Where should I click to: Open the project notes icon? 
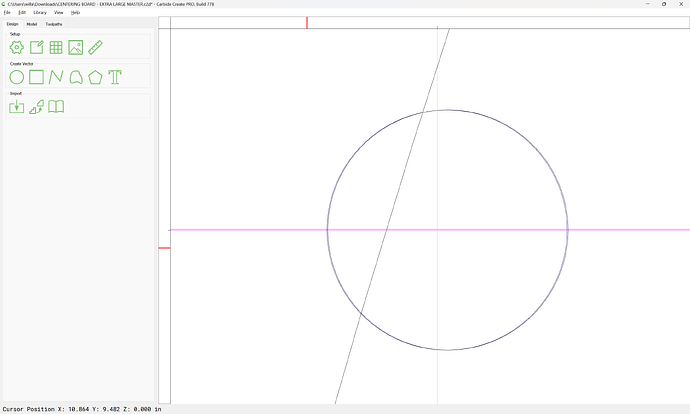pyautogui.click(x=37, y=48)
